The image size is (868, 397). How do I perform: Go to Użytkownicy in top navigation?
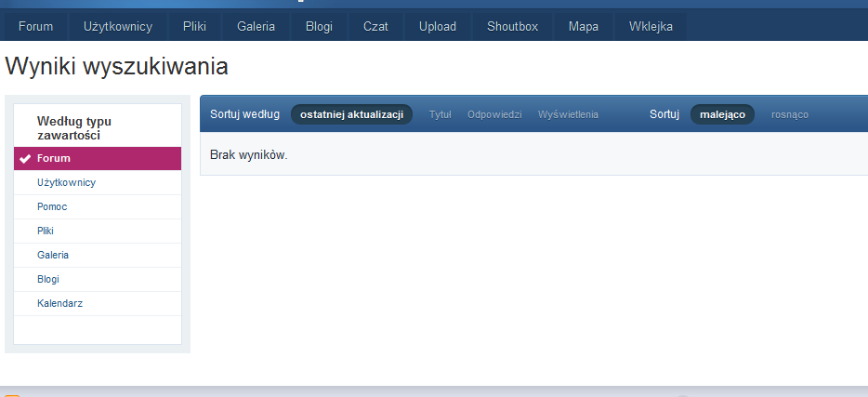click(117, 26)
